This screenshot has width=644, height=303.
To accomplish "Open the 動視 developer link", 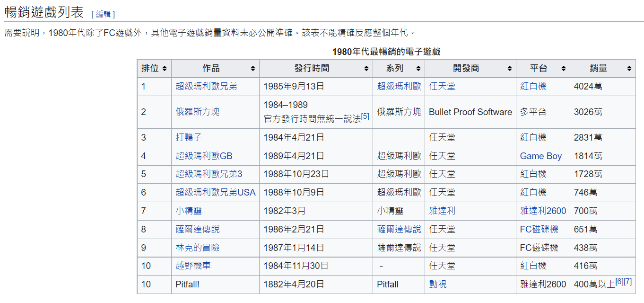I will click(438, 285).
